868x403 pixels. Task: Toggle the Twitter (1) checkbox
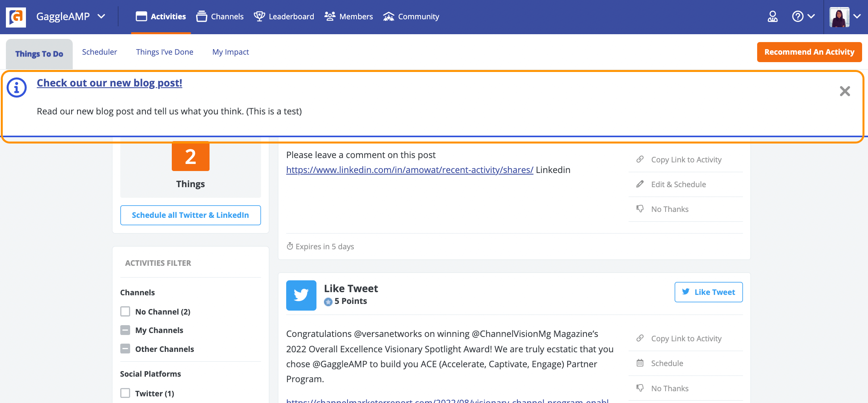(x=125, y=393)
